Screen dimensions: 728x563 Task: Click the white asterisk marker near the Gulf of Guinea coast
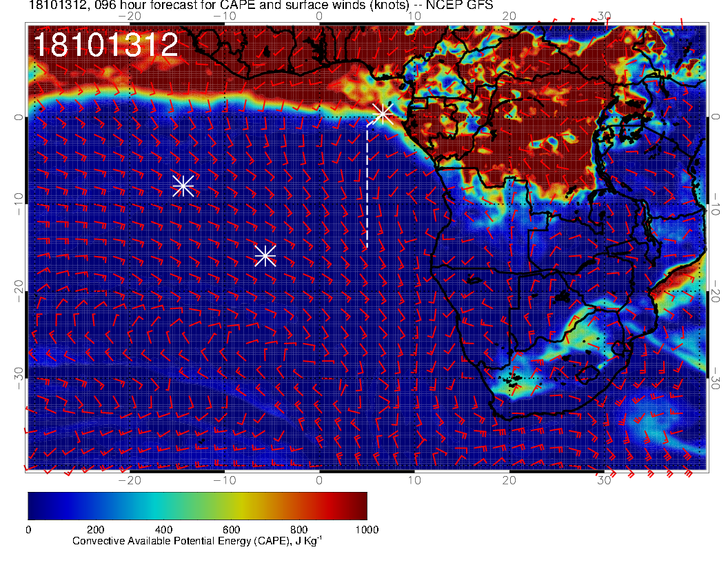tap(383, 114)
